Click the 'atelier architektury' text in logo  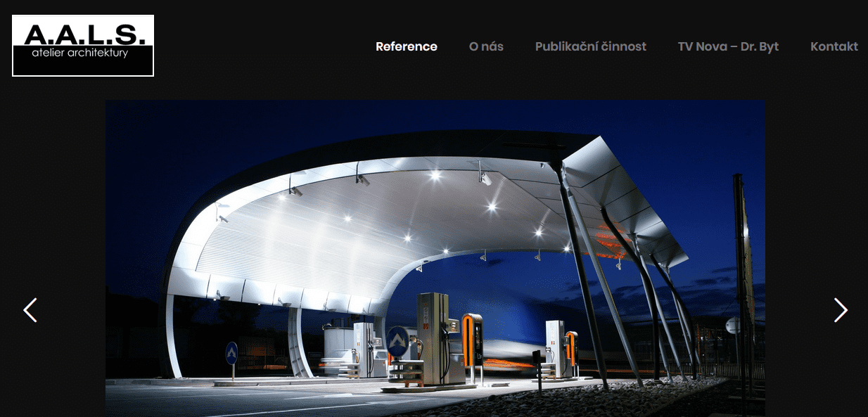(x=80, y=53)
